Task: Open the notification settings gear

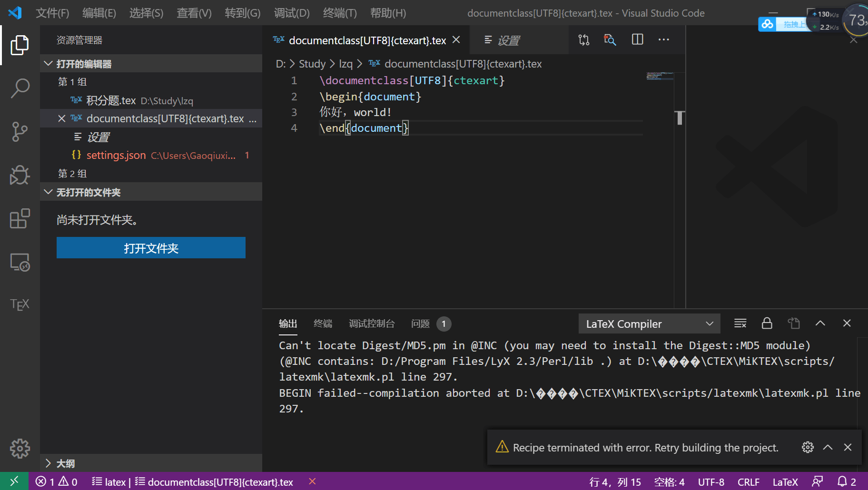Action: (808, 447)
